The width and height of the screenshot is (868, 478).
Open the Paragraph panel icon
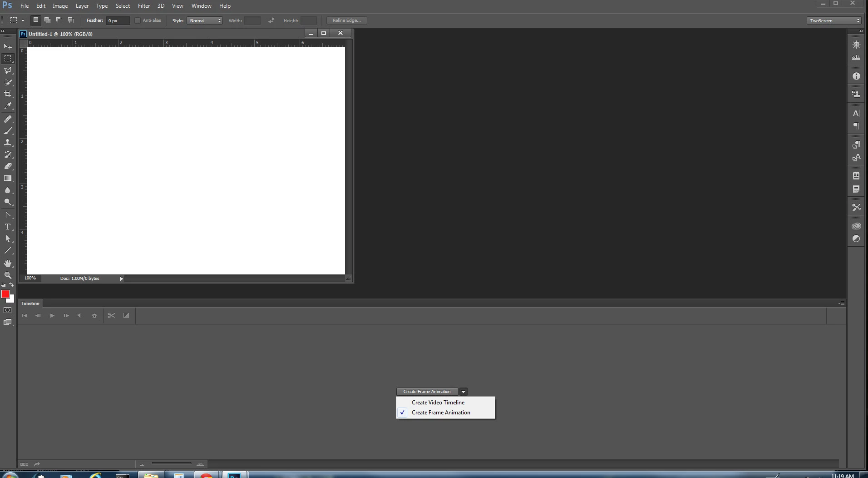(x=856, y=126)
